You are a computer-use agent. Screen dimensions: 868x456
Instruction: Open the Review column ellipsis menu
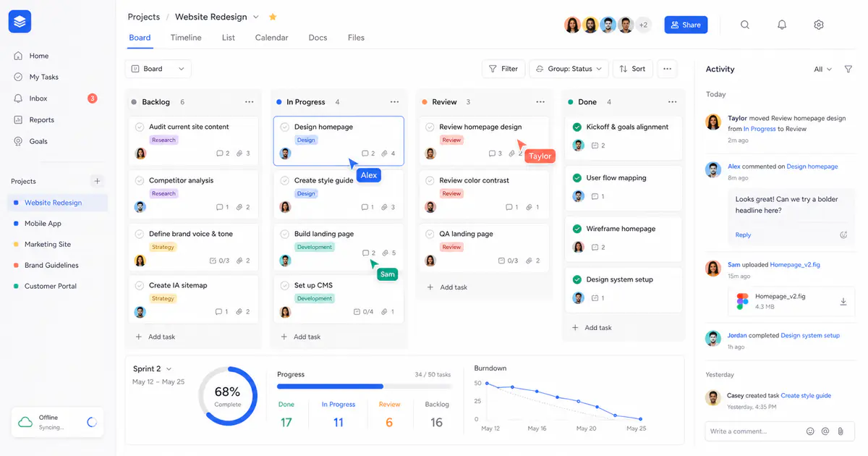(x=540, y=102)
